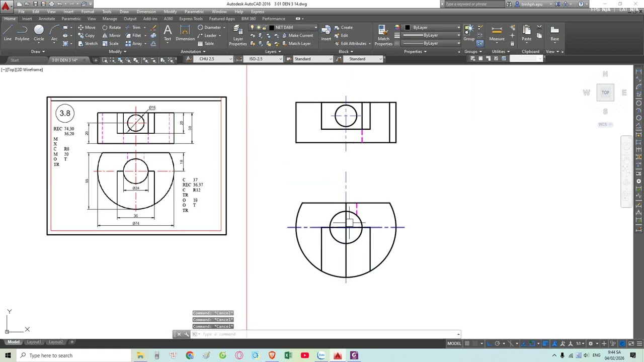Toggle grid display in status bar
Viewport: 644px width, 362px height.
click(467, 344)
